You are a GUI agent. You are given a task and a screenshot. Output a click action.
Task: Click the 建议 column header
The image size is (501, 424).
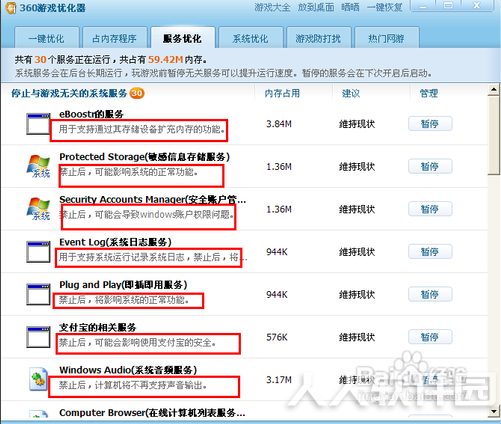(x=351, y=93)
